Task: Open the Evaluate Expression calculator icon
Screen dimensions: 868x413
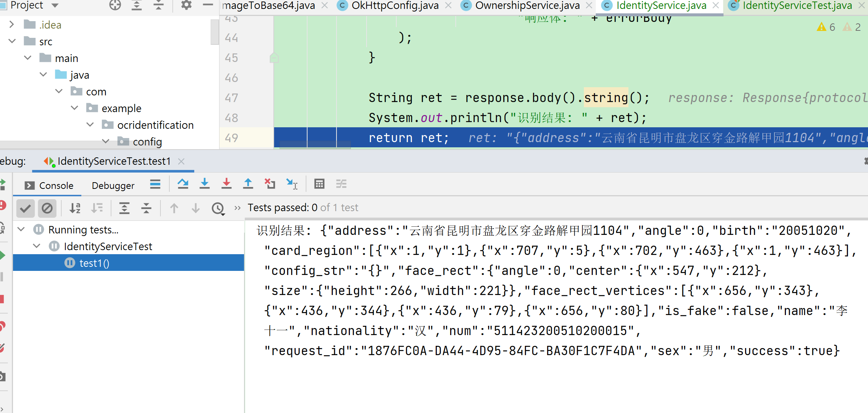Action: click(319, 184)
